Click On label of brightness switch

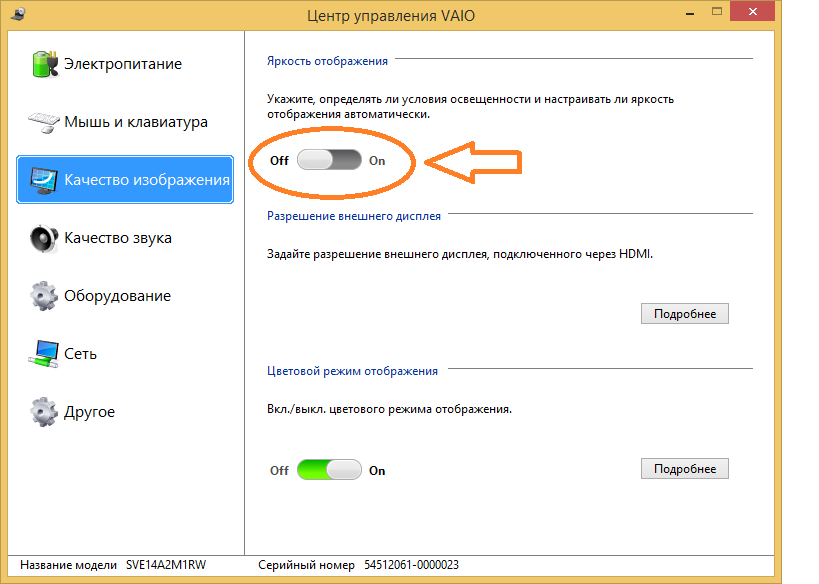tap(377, 161)
